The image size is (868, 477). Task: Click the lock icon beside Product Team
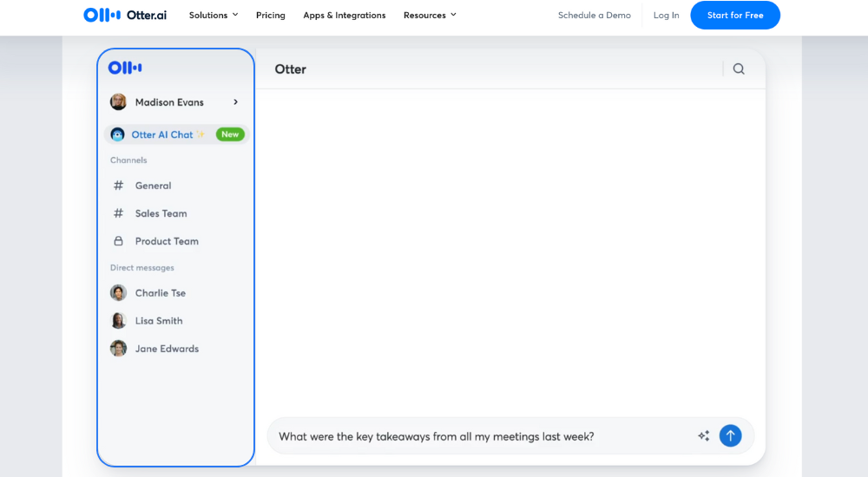[118, 241]
